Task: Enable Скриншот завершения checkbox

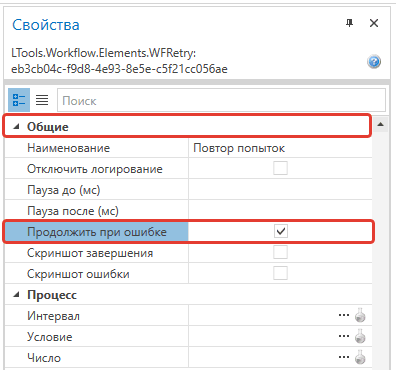Action: point(280,252)
